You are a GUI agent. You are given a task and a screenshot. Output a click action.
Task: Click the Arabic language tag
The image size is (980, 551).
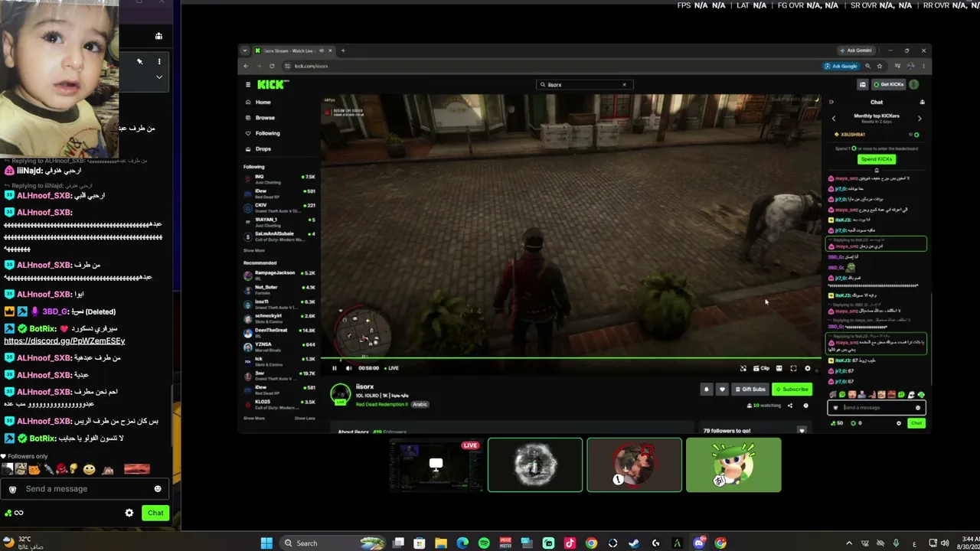point(420,404)
